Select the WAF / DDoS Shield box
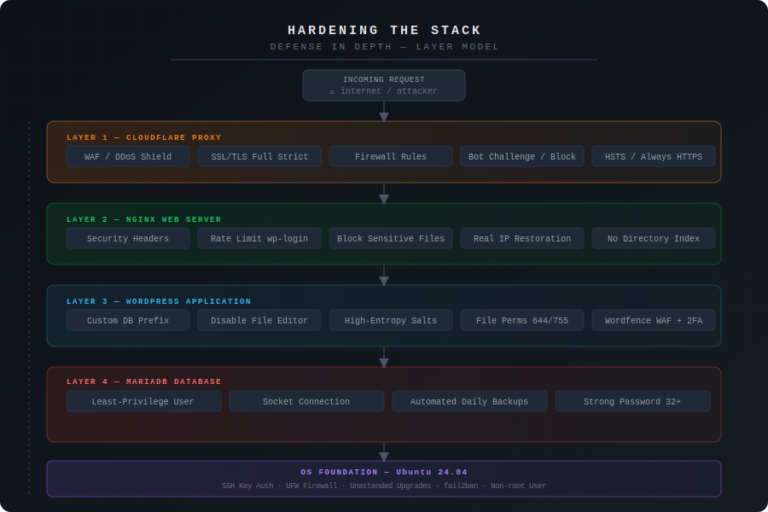The image size is (768, 512). point(128,157)
